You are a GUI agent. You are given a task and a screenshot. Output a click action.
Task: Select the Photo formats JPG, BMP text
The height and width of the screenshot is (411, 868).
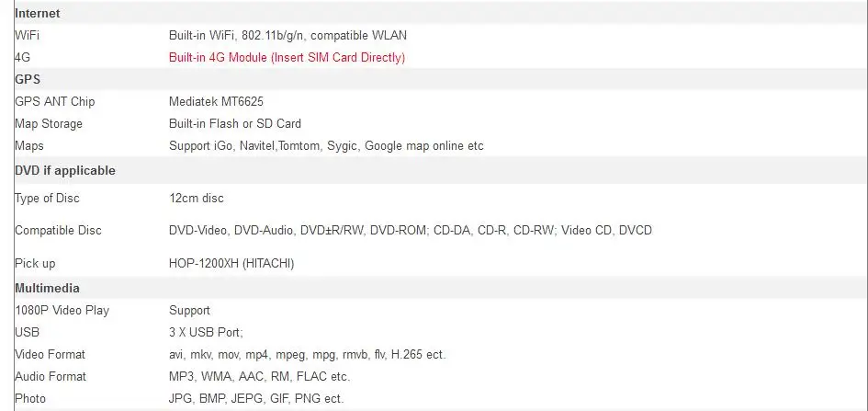point(256,399)
